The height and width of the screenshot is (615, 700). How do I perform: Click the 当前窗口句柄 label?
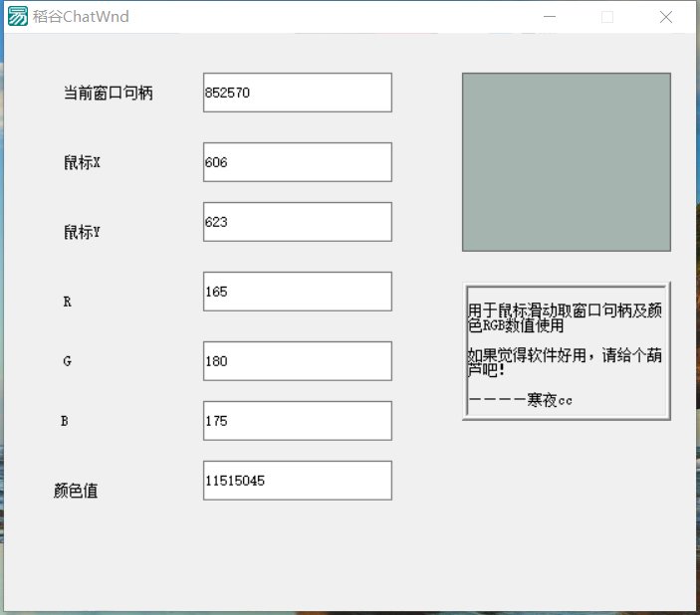click(x=108, y=94)
